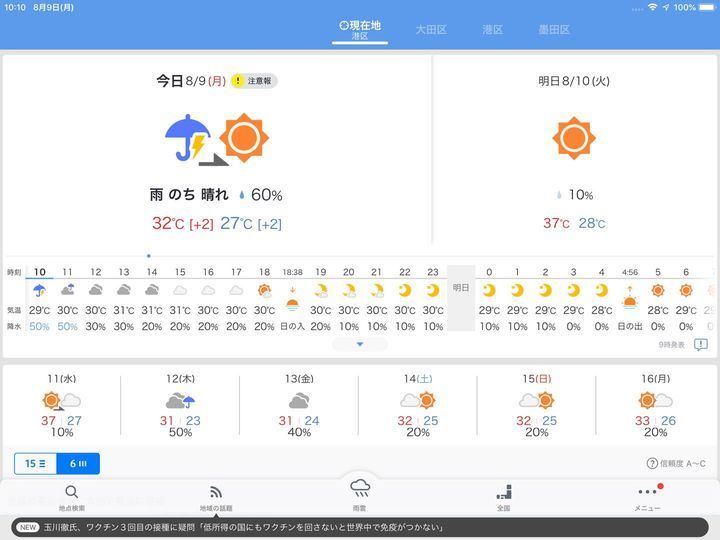Switch to 15-day list view
Screen dimensions: 720x540
point(35,464)
